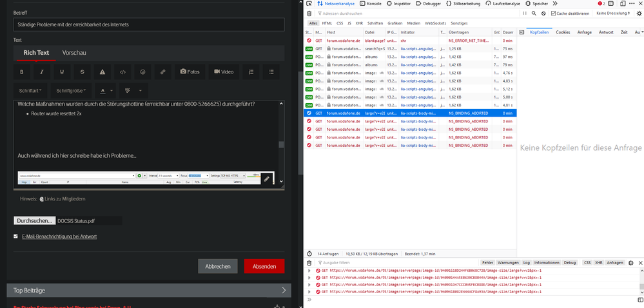This screenshot has width=644, height=308.
Task: Open console settings gear
Action: (x=631, y=263)
